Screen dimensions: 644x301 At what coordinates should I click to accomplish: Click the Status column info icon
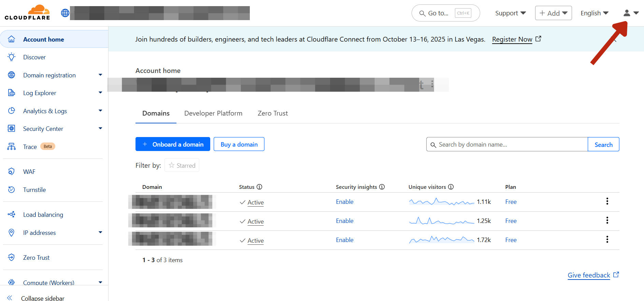point(259,187)
